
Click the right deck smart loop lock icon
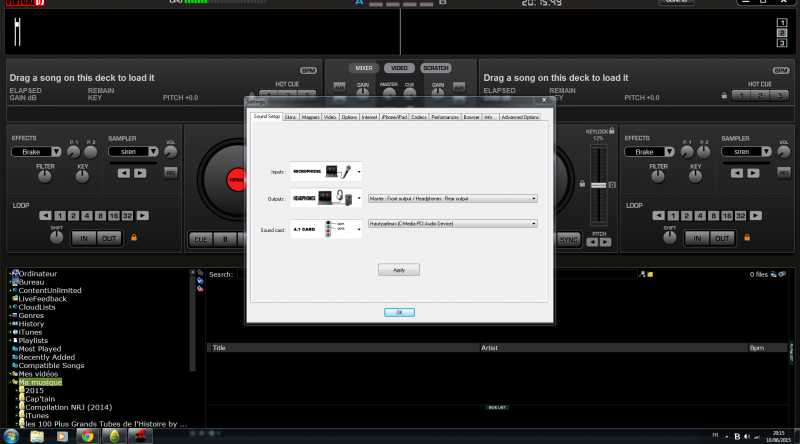(747, 237)
